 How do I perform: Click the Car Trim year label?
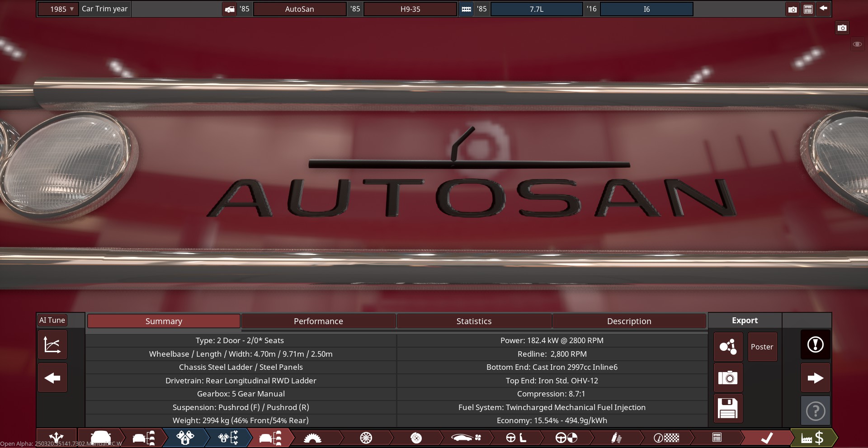click(105, 9)
